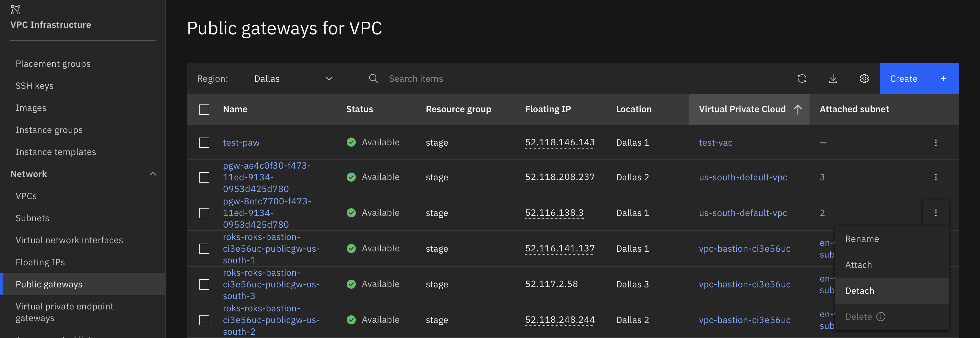Viewport: 980px width, 338px height.
Task: Open the test-paw gateway link
Action: 241,143
